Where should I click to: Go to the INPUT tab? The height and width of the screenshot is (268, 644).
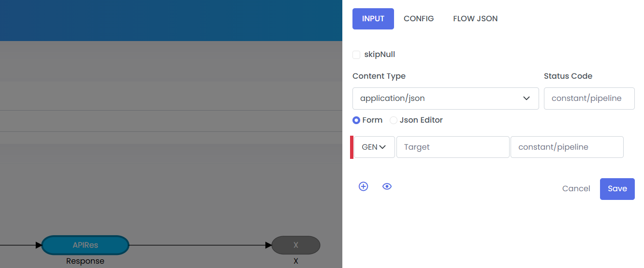(373, 19)
